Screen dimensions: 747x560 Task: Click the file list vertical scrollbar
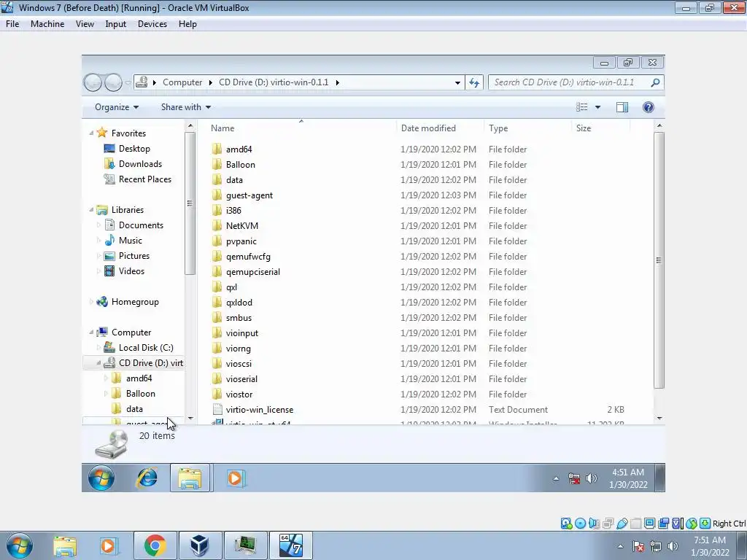659,260
